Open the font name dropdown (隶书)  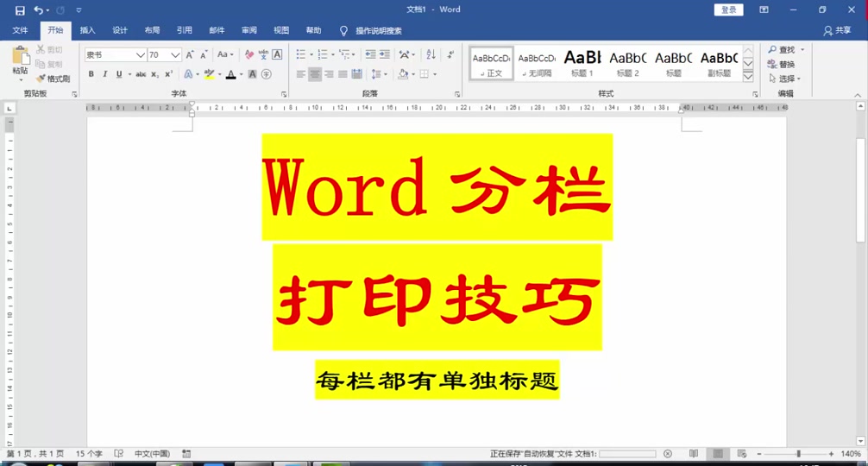(140, 54)
